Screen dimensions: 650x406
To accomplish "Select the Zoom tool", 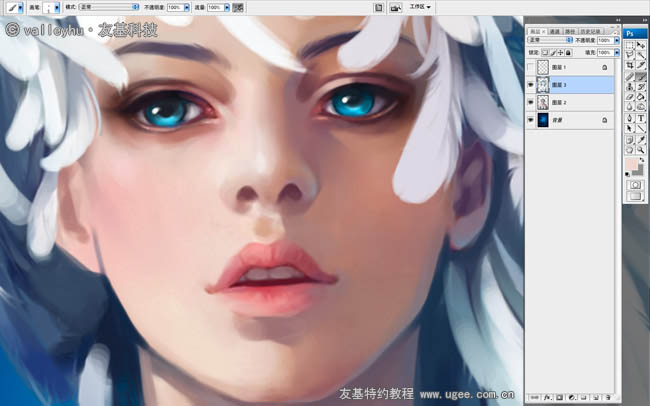I will tap(640, 150).
